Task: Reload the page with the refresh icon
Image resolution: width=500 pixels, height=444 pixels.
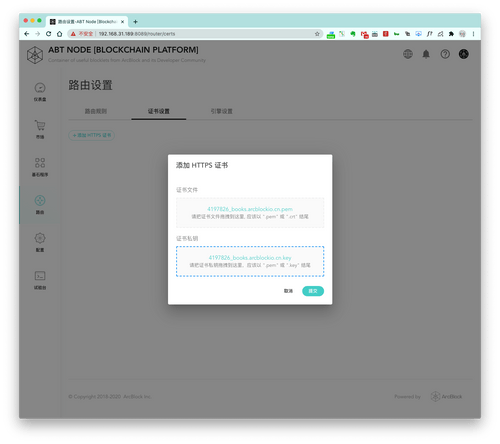Action: point(49,34)
